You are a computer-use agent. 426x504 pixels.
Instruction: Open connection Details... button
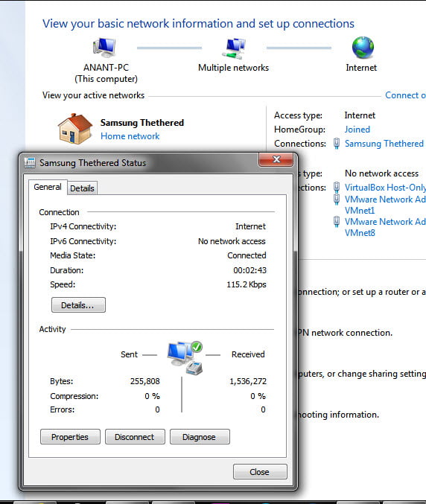click(78, 304)
